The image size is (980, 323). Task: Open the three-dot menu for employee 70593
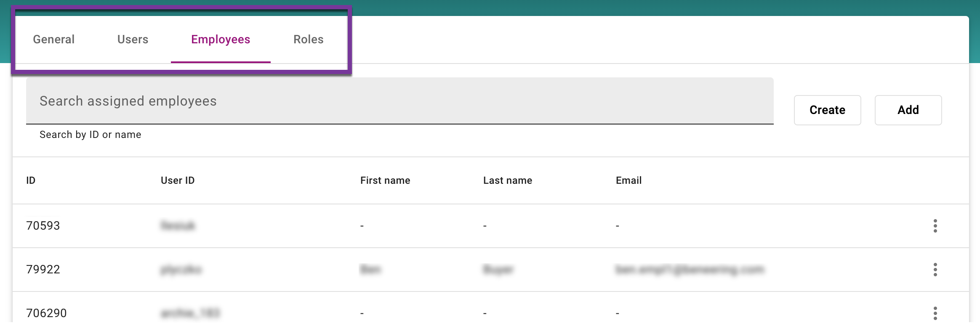pyautogui.click(x=935, y=226)
